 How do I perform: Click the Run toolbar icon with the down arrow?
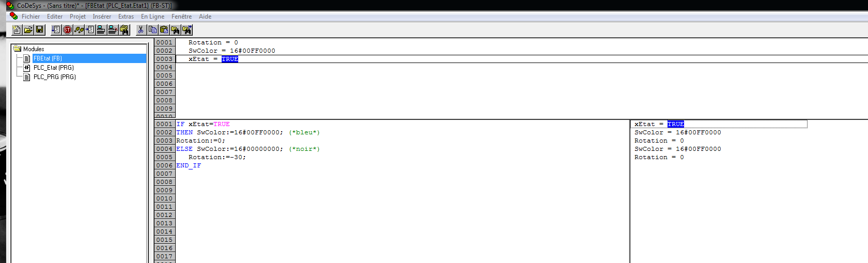56,29
